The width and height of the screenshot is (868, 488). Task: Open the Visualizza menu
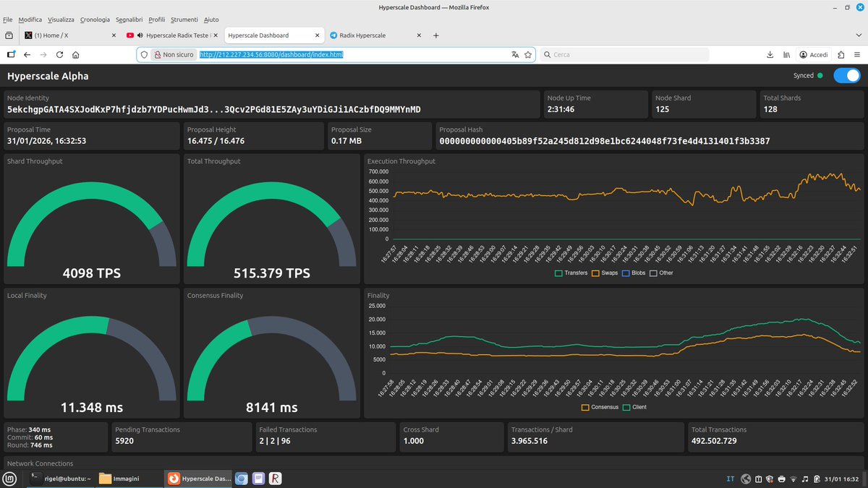(61, 20)
